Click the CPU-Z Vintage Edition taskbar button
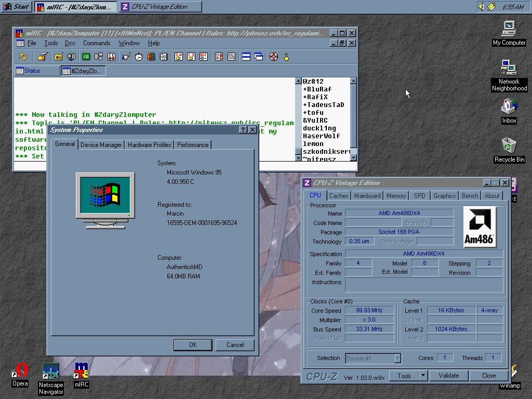Viewport: 532px width, 399px height. [161, 6]
